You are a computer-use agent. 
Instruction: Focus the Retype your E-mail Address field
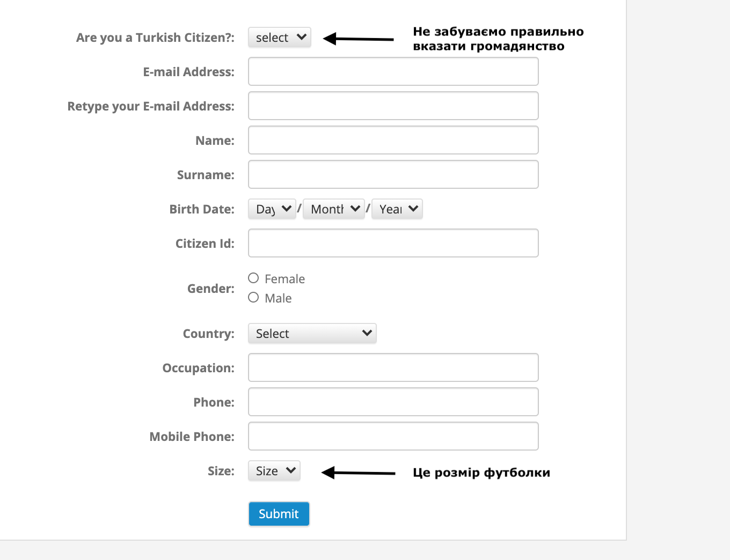tap(393, 106)
